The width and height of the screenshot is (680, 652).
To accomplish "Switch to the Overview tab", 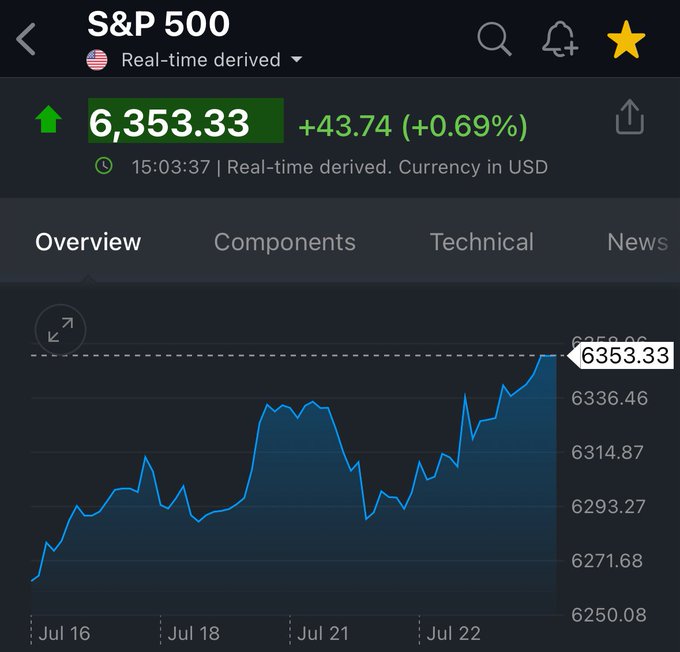I will tap(88, 242).
